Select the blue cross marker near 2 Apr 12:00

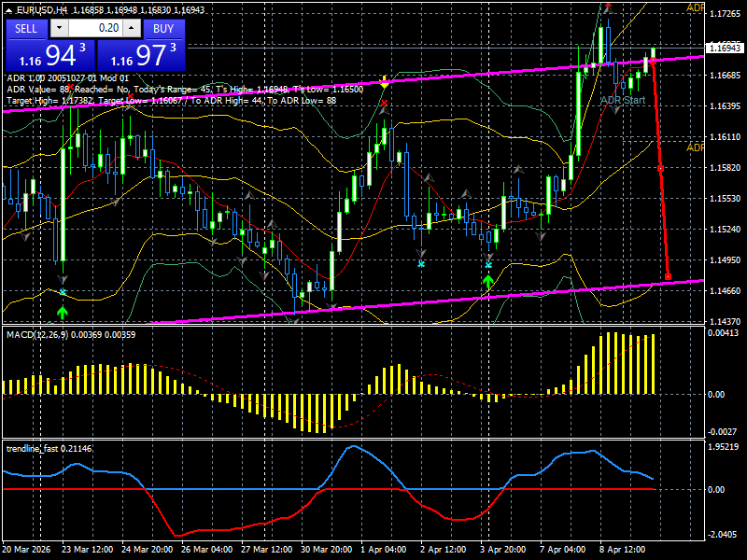point(420,265)
